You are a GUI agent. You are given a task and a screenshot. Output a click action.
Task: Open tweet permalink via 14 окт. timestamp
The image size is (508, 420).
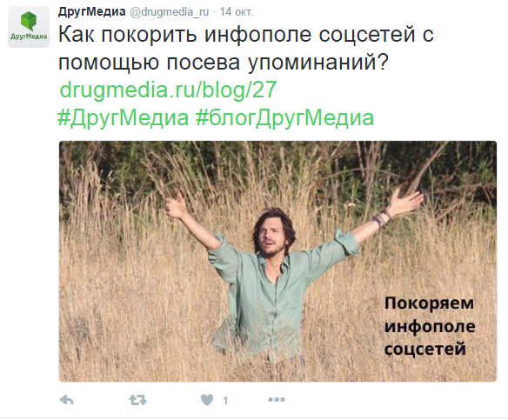pos(237,12)
